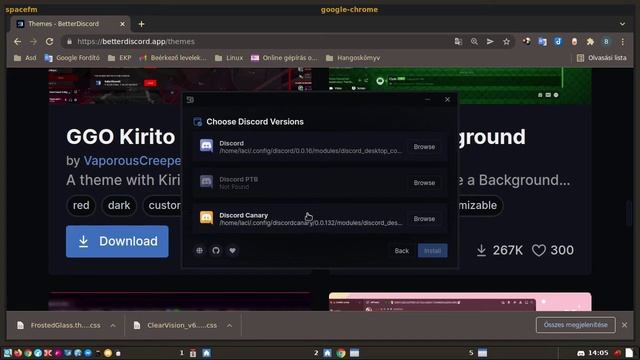Click Összes megjelenítése button
640x360 pixels.
pos(576,325)
